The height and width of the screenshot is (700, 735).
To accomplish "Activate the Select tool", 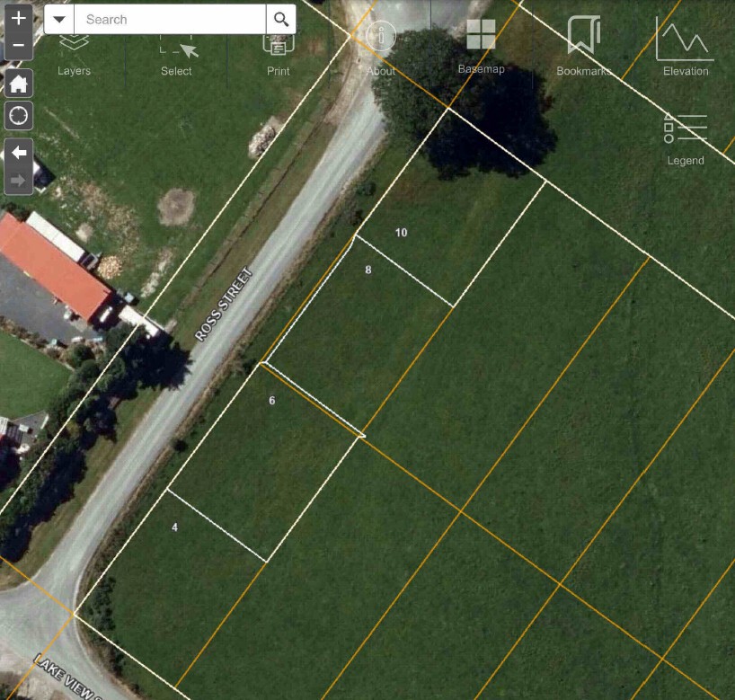I will [x=176, y=56].
